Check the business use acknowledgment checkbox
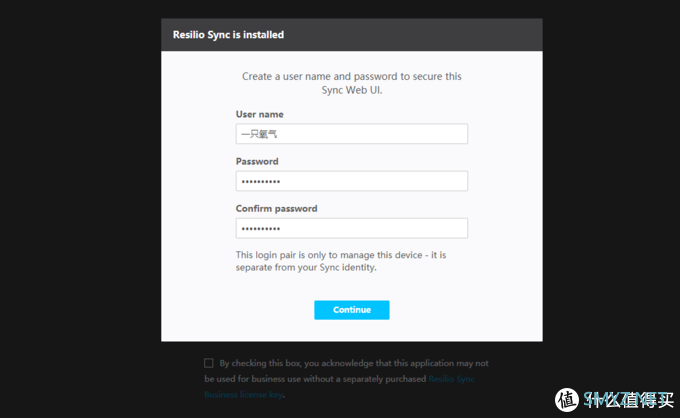 tap(209, 363)
